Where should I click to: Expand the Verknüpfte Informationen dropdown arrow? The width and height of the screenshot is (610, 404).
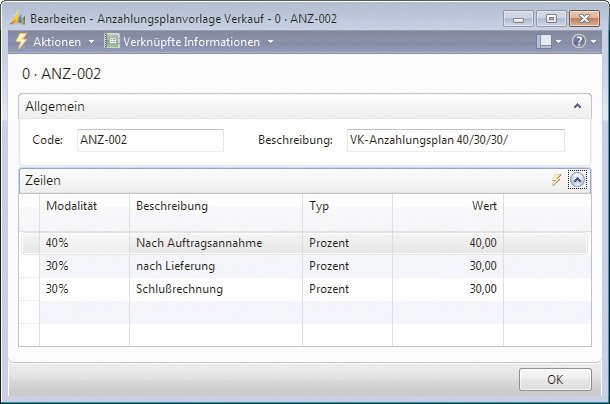pos(270,42)
